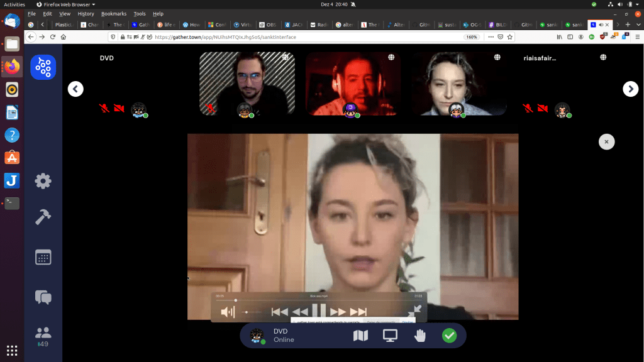This screenshot has height=362, width=644.
Task: Close the enlarged video with X button
Action: point(606,142)
